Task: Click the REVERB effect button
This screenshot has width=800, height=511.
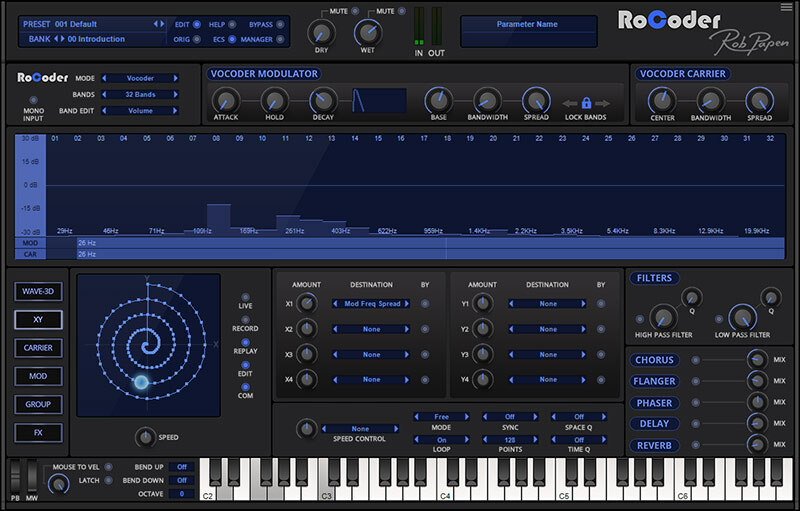Action: pos(654,445)
